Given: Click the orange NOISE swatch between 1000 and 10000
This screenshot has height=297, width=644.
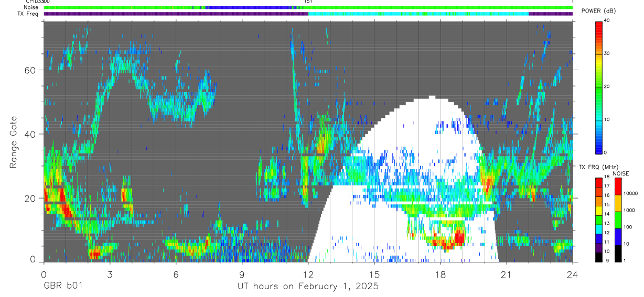Looking at the screenshot, I should click(617, 203).
